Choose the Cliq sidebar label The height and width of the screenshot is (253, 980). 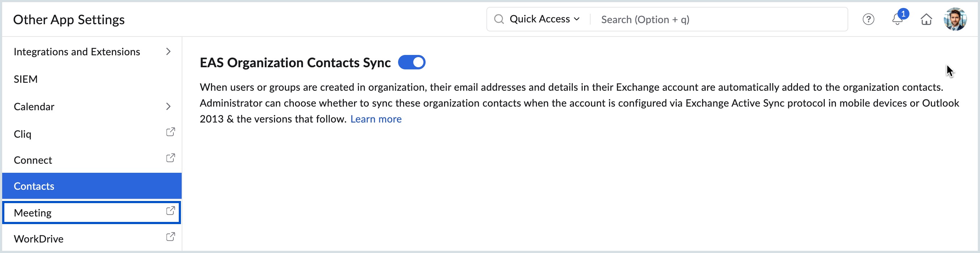[x=23, y=134]
